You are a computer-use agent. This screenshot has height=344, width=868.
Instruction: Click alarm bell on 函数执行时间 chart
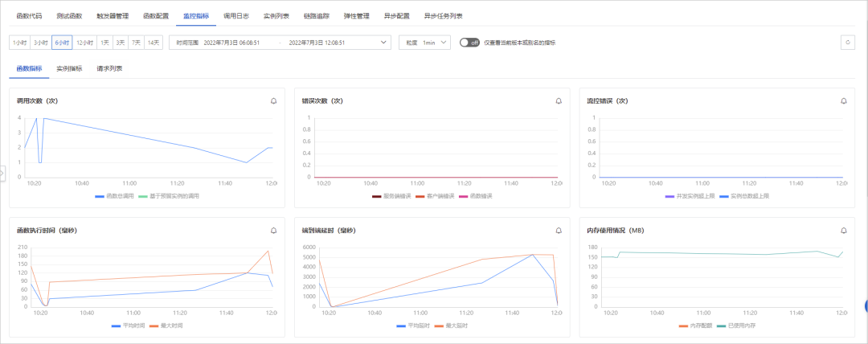point(273,231)
